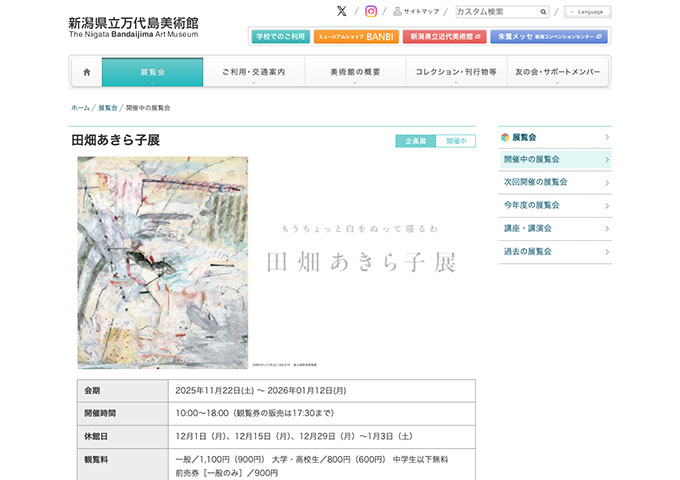Viewport: 680px width, 480px height.
Task: Open ミュージアムショップ BANBI button
Action: pyautogui.click(x=356, y=37)
